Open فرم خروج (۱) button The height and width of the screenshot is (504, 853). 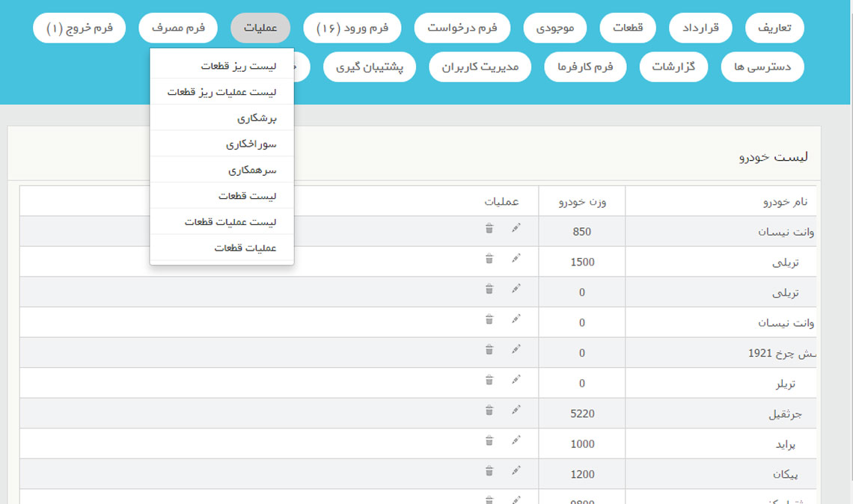coord(79,28)
